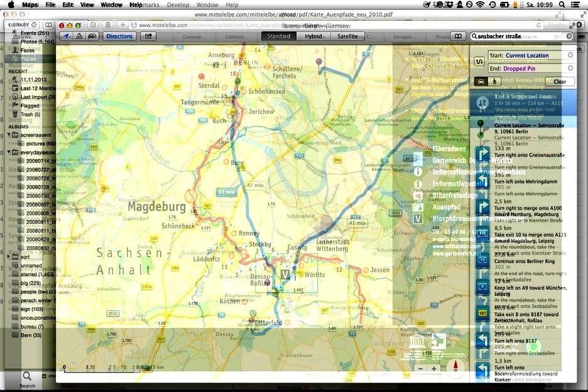Click the B187 exit step icon
Image resolution: width=588 pixels, height=392 pixels.
482,313
